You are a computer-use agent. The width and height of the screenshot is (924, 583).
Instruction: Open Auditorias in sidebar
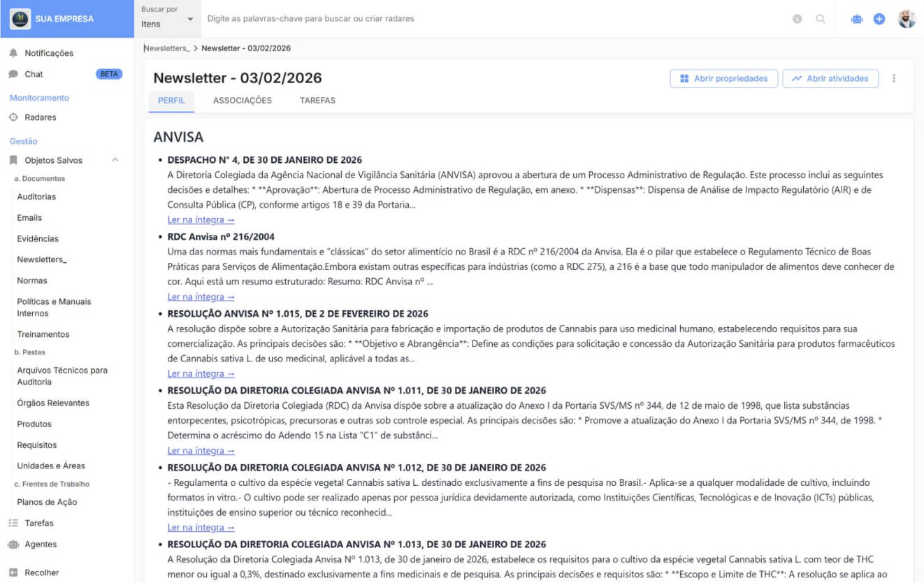pyautogui.click(x=36, y=197)
